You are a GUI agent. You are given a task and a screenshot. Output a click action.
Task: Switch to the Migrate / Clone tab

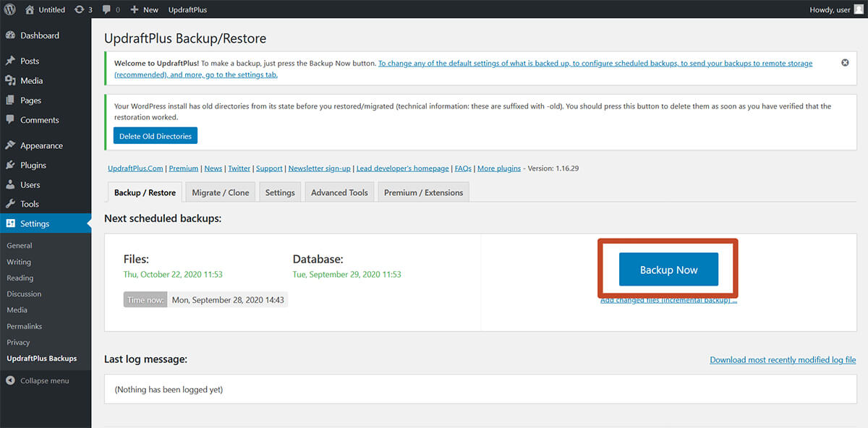click(221, 192)
